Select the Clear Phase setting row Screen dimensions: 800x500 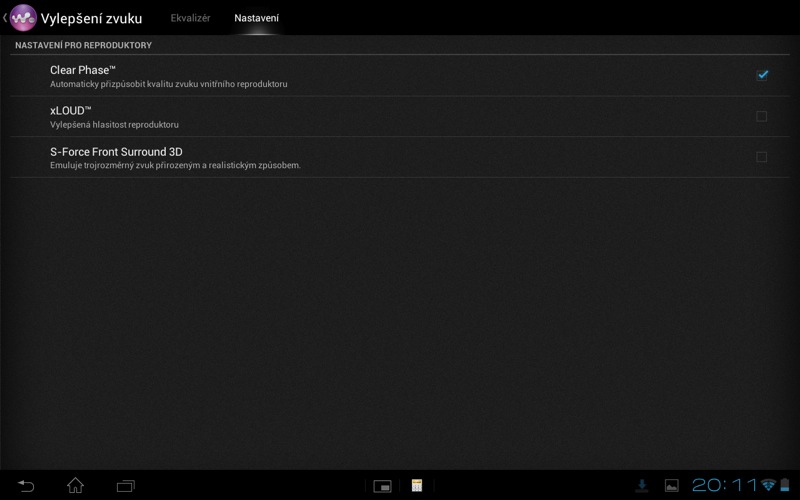(x=399, y=76)
